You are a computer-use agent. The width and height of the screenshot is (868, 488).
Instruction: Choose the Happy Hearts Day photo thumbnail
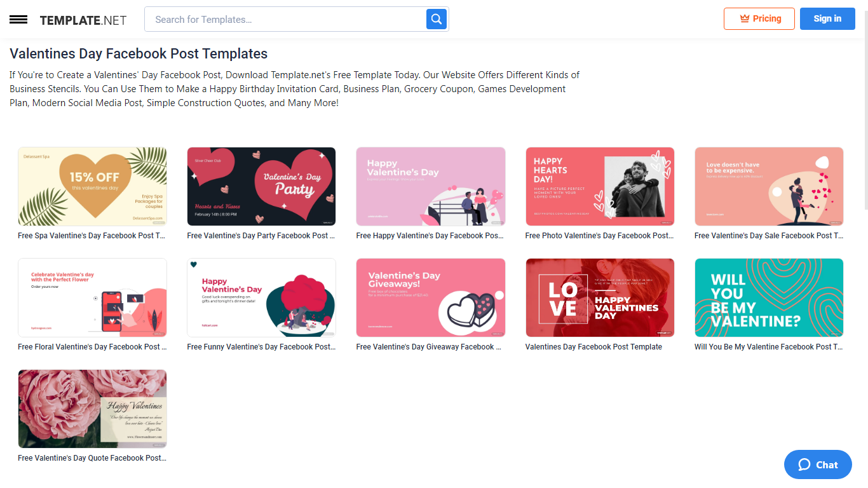(x=600, y=186)
